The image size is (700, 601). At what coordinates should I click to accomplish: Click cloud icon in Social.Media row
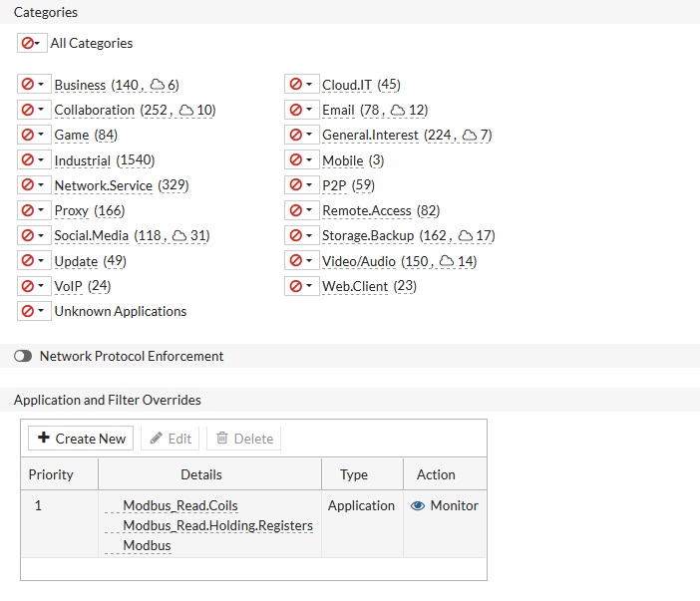[x=180, y=236]
